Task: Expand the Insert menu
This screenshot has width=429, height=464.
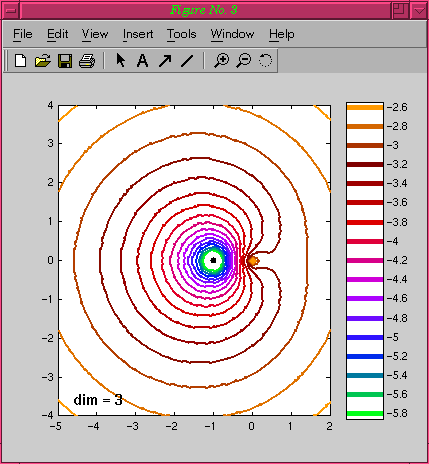Action: pos(138,34)
